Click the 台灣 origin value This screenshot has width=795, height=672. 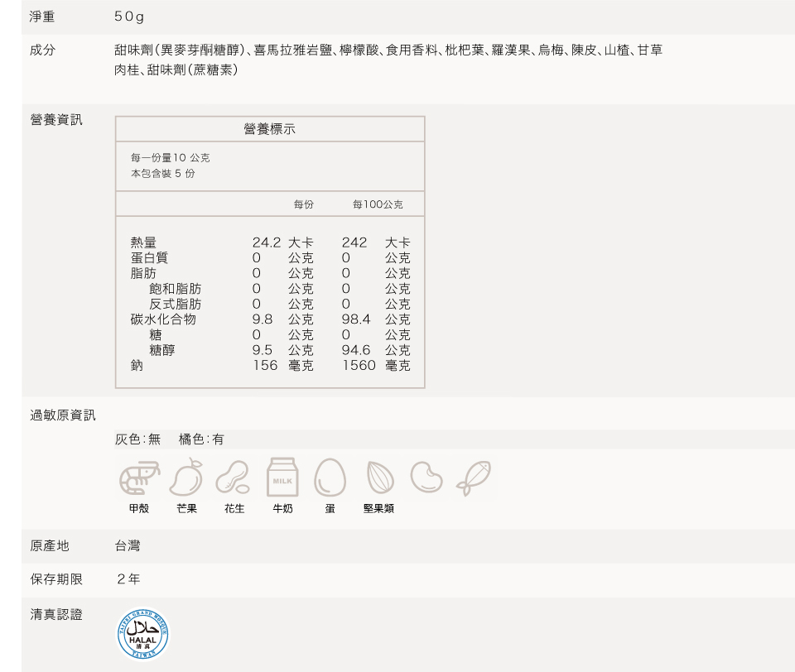point(128,546)
